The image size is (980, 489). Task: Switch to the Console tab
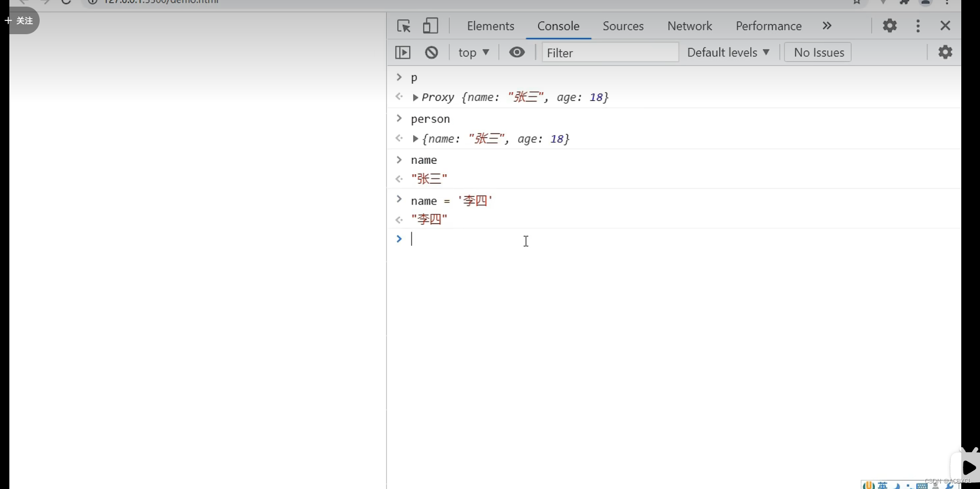coord(558,26)
